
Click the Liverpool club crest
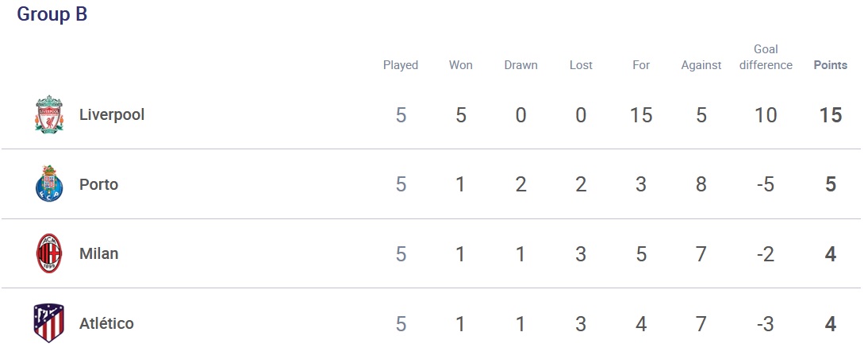click(49, 114)
